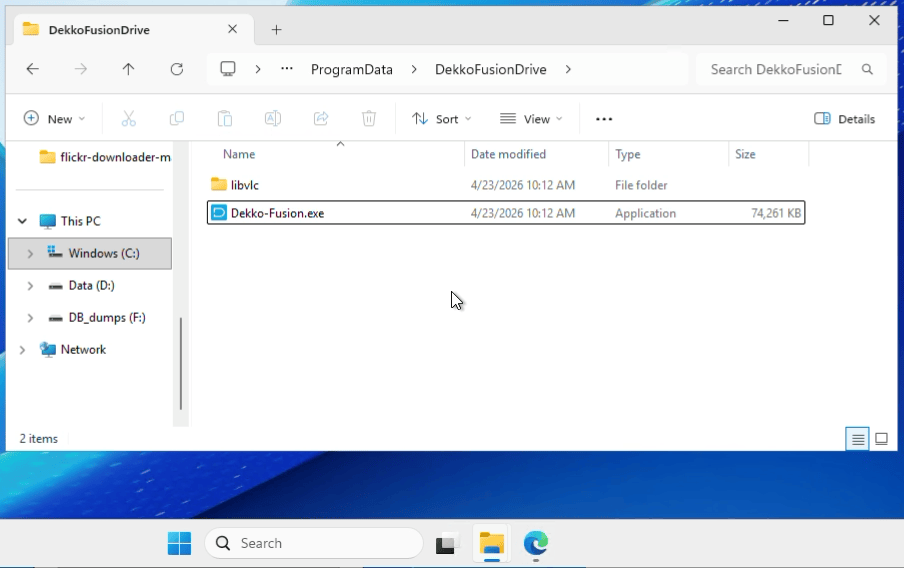Screen dimensions: 904x568
Task: Open the See more options menu
Action: [x=604, y=119]
